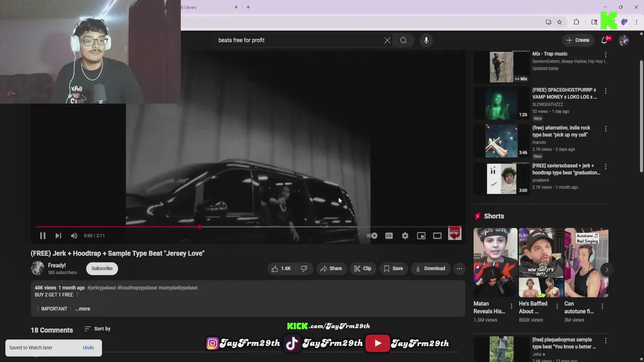Screen dimensions: 644x362
Task: Skip to the next video
Action: click(x=58, y=236)
